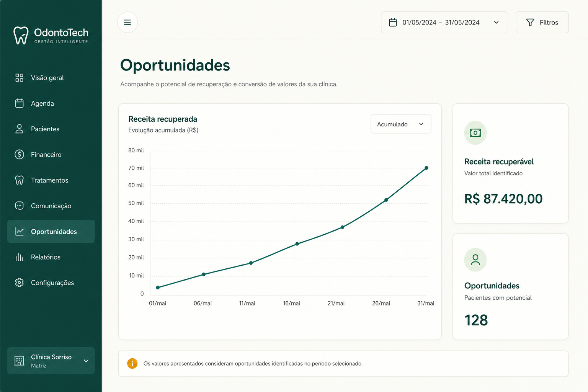
Task: Click the chevron in the Acumulado selector
Action: pos(421,124)
